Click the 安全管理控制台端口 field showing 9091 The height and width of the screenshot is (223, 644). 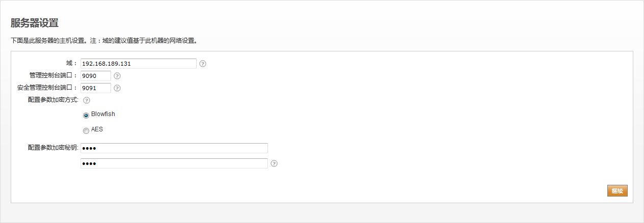click(96, 88)
